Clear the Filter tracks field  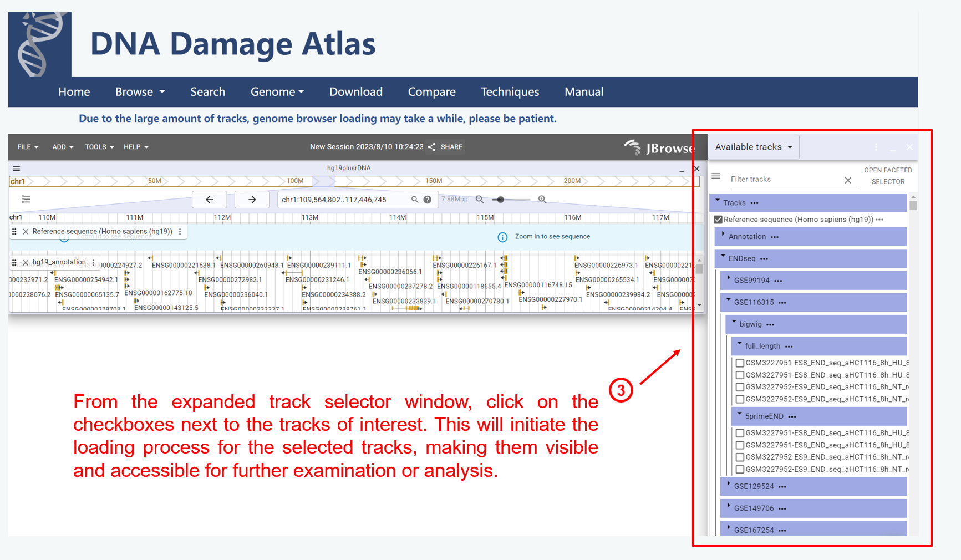(x=847, y=180)
